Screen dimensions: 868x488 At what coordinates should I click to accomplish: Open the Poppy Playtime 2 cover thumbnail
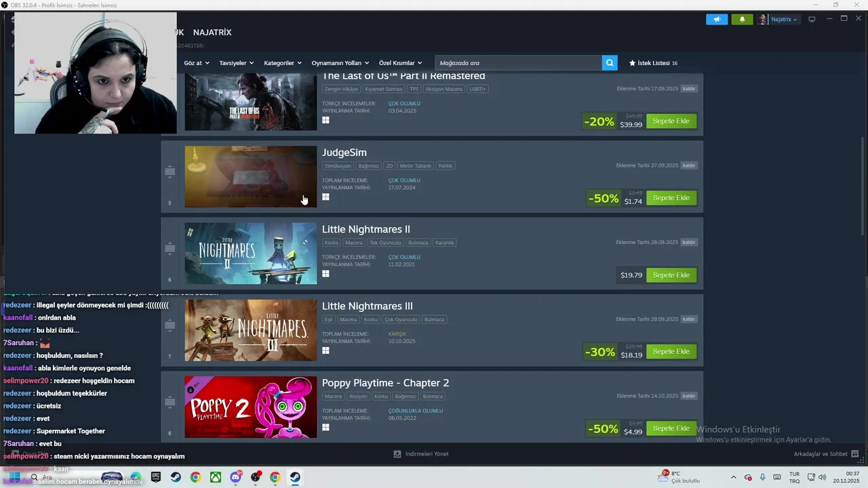coord(250,407)
